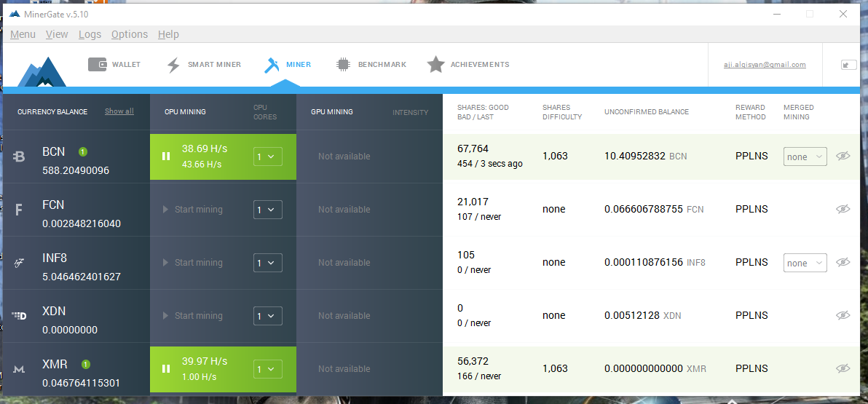Toggle visibility eye for INF8 row
Screen dimensions: 868x404
click(x=843, y=262)
